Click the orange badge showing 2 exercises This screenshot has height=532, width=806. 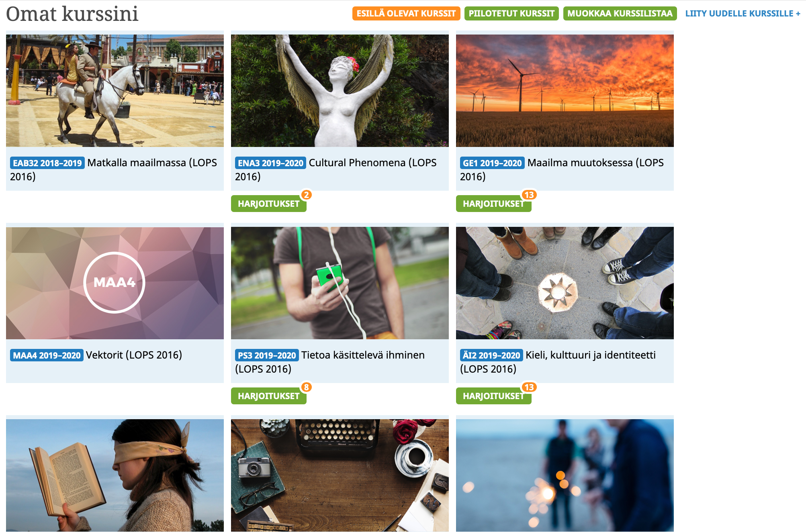(307, 195)
